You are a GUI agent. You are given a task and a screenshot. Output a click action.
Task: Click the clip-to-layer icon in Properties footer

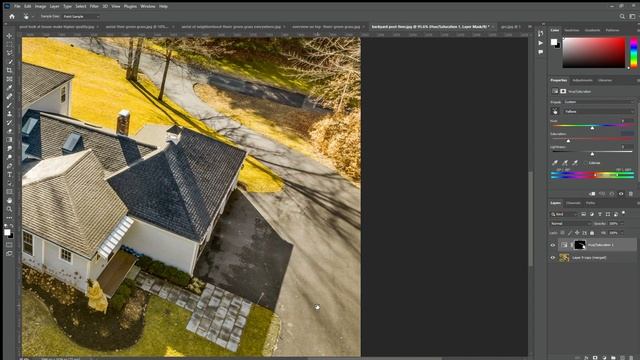pyautogui.click(x=592, y=194)
